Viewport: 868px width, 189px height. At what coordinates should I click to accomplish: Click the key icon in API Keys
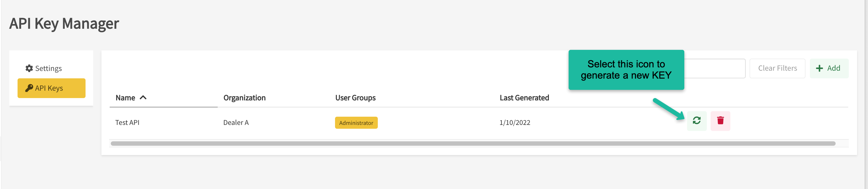29,88
